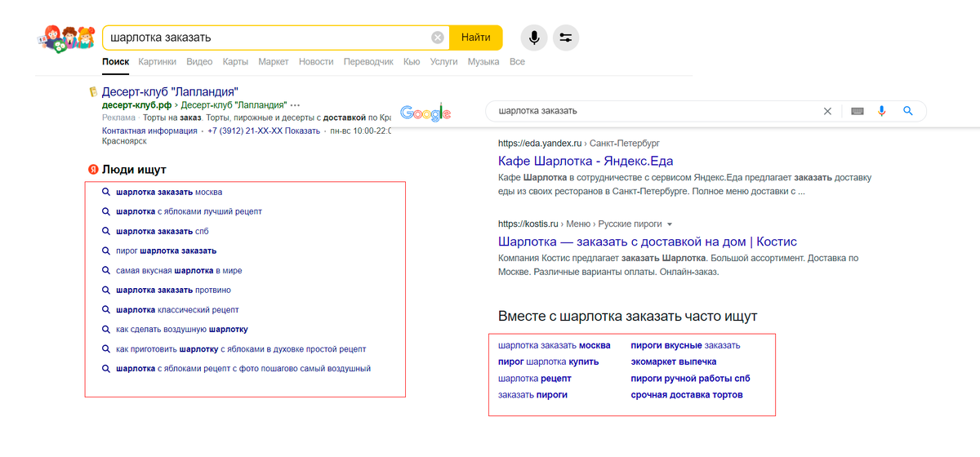Clear the Google search box
Screen dimensions: 980x457
(827, 111)
